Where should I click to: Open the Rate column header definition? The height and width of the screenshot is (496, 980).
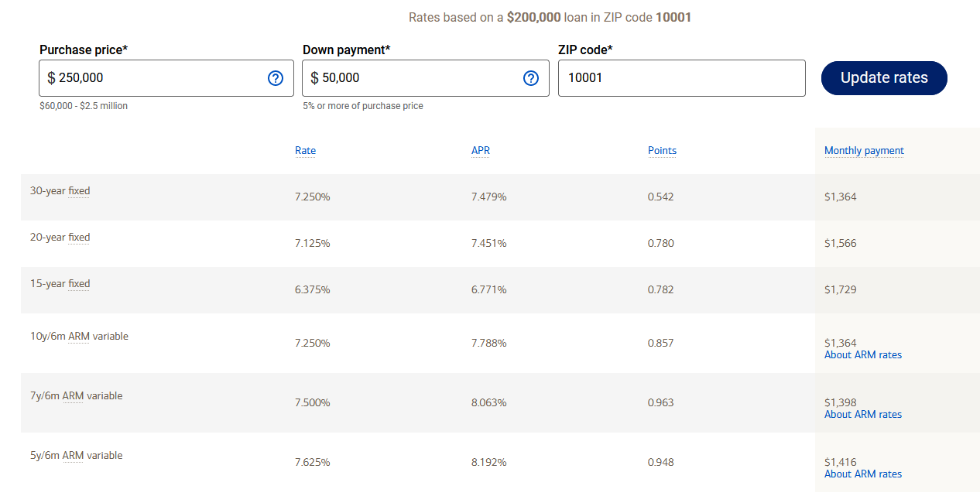tap(305, 151)
